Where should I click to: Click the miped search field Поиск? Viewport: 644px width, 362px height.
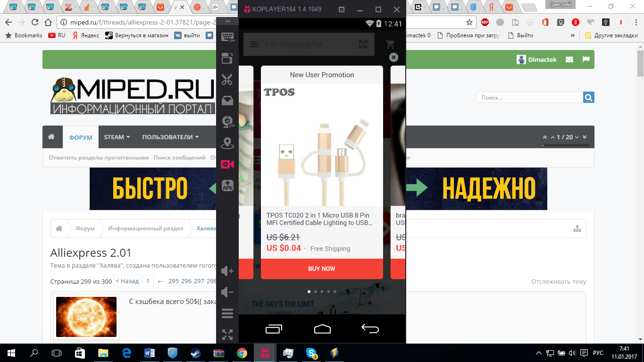pyautogui.click(x=530, y=97)
